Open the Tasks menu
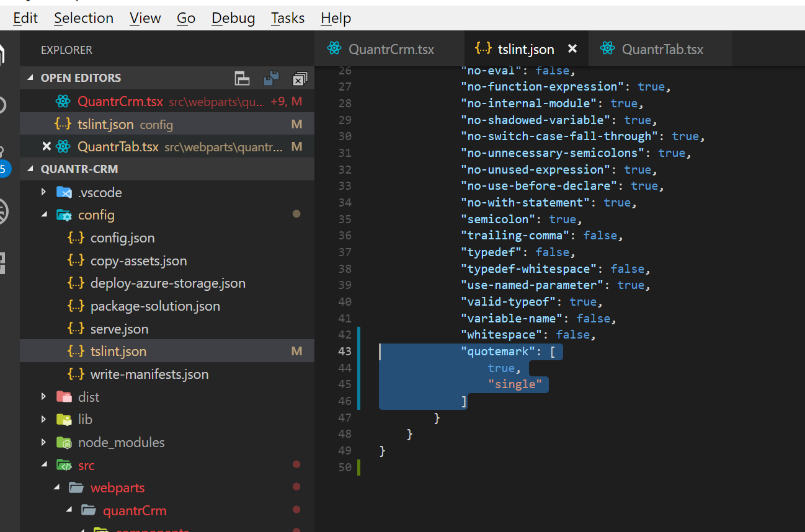The image size is (805, 532). click(288, 18)
